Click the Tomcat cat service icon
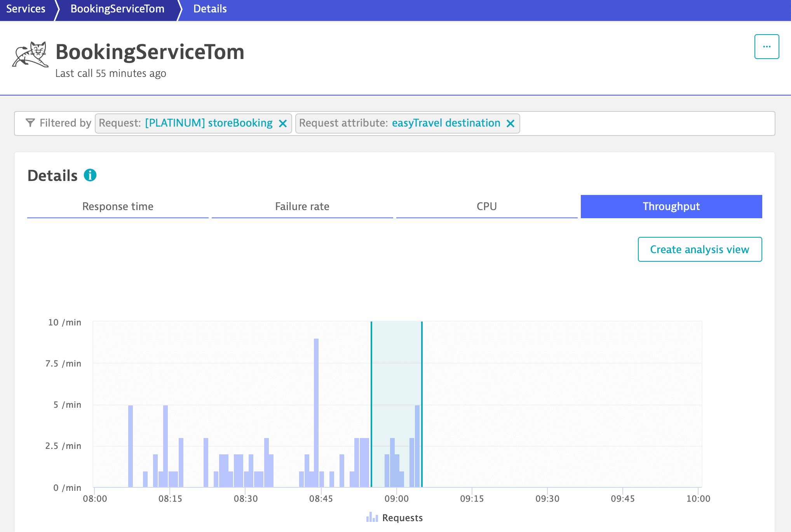 [x=30, y=54]
